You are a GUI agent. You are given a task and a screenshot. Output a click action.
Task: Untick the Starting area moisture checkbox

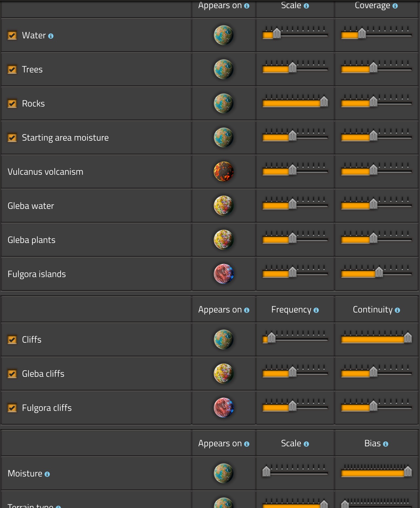tap(12, 138)
